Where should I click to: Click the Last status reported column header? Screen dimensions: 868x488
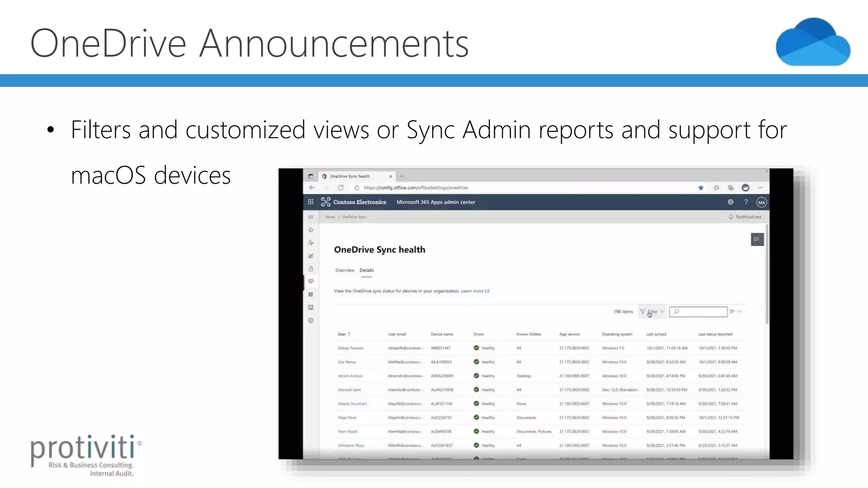pyautogui.click(x=715, y=334)
